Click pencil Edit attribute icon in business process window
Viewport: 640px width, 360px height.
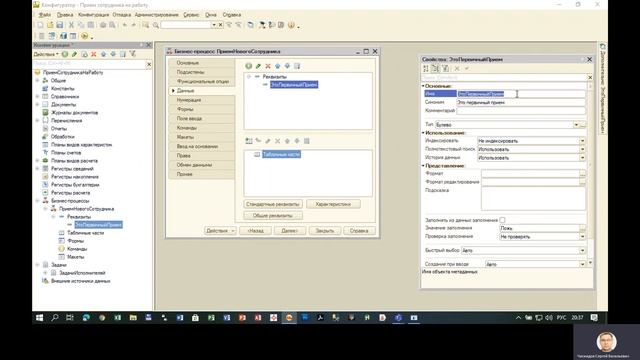258,66
